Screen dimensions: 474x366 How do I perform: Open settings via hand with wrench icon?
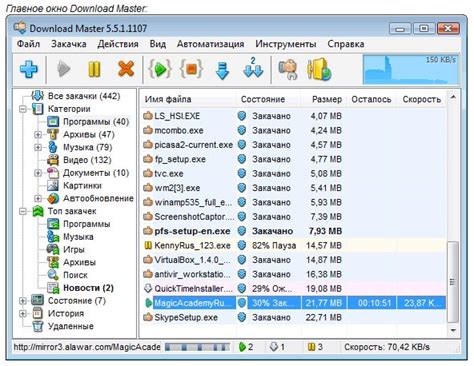click(287, 69)
